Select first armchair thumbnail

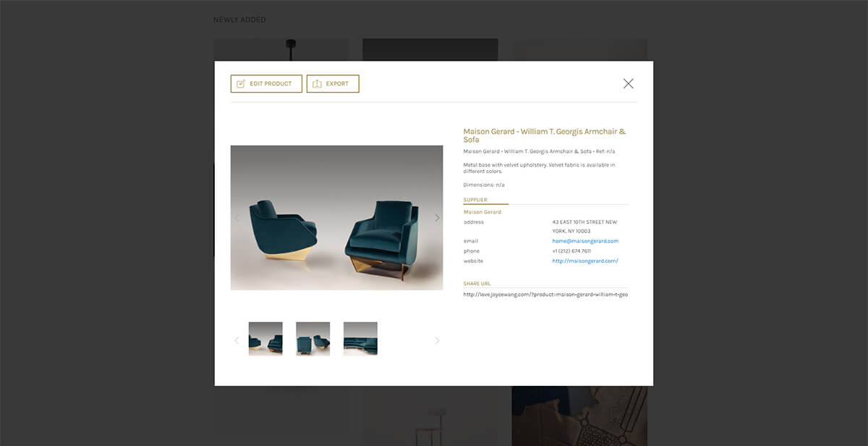(265, 339)
